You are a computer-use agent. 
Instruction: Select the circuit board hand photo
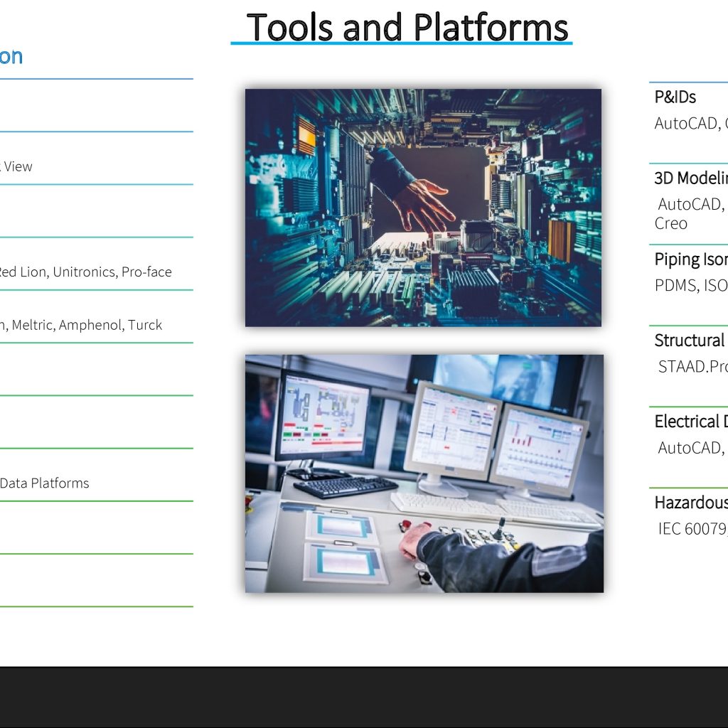(x=423, y=208)
